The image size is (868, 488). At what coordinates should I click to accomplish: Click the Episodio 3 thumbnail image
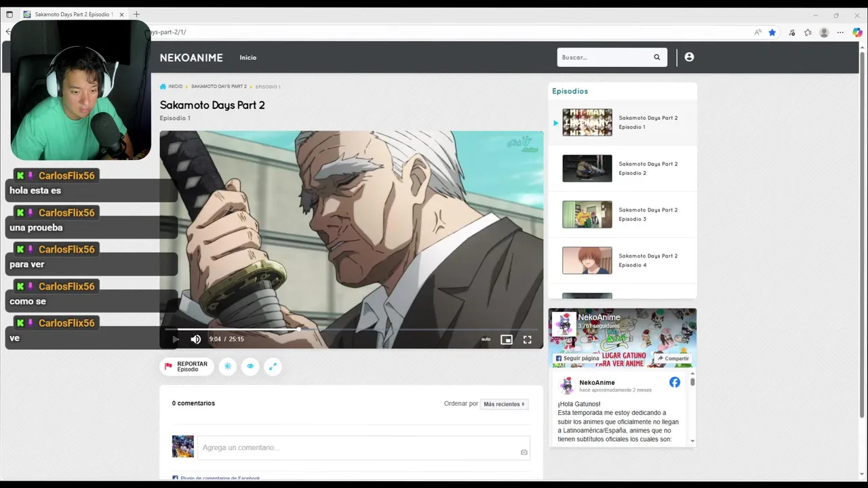(x=587, y=214)
